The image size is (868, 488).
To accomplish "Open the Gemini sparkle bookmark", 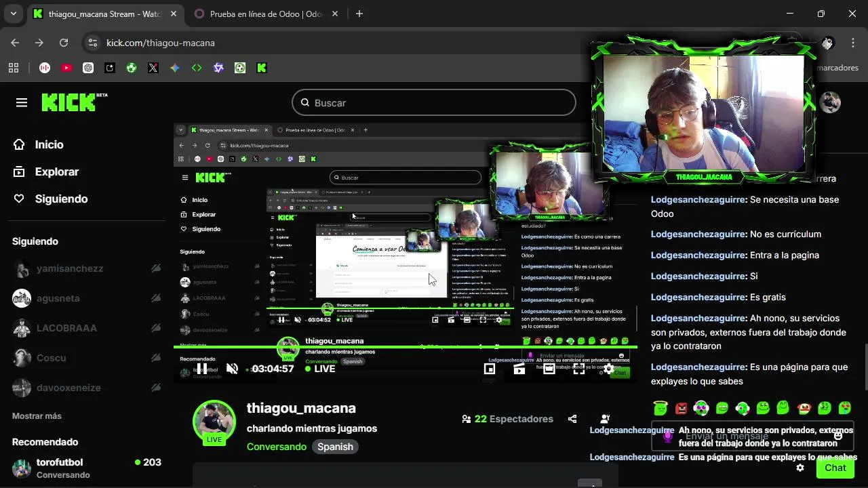I will (175, 68).
